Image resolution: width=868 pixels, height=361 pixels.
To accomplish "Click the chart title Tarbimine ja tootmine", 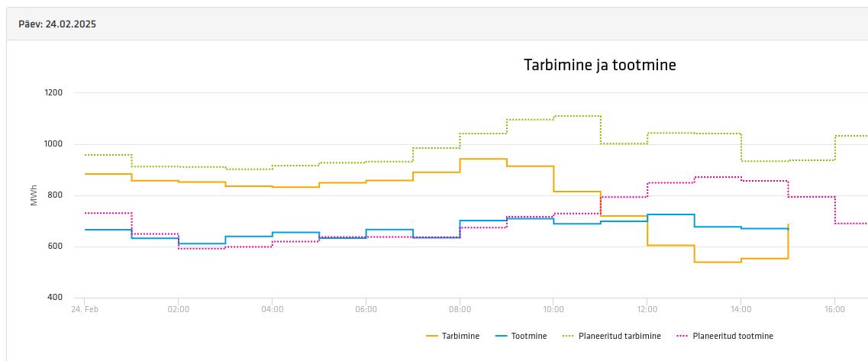I will 599,65.
